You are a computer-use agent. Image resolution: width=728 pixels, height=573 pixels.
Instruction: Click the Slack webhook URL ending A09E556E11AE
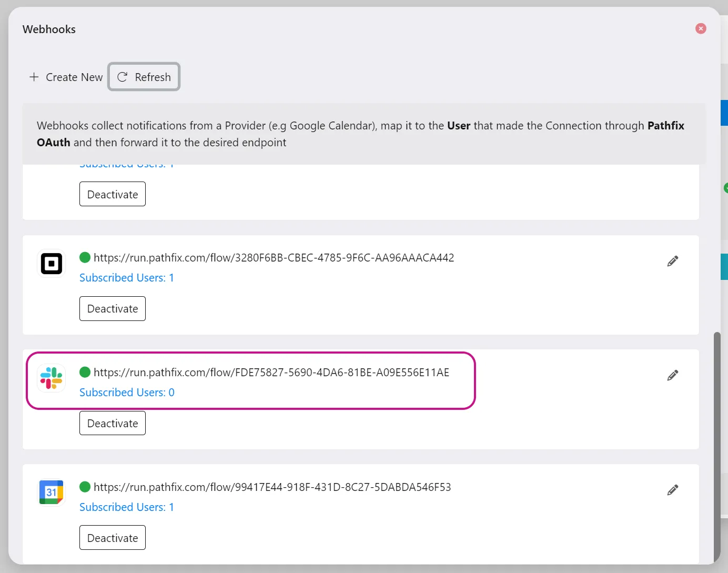(271, 372)
